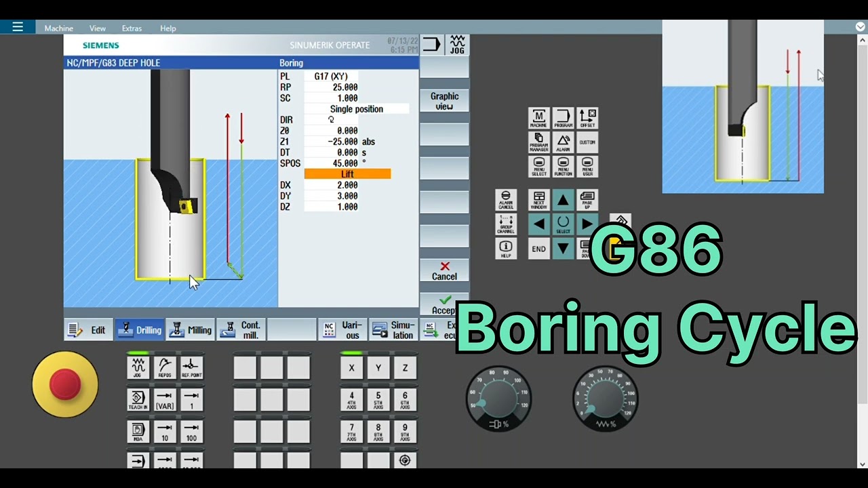Select the X axis key

click(351, 367)
